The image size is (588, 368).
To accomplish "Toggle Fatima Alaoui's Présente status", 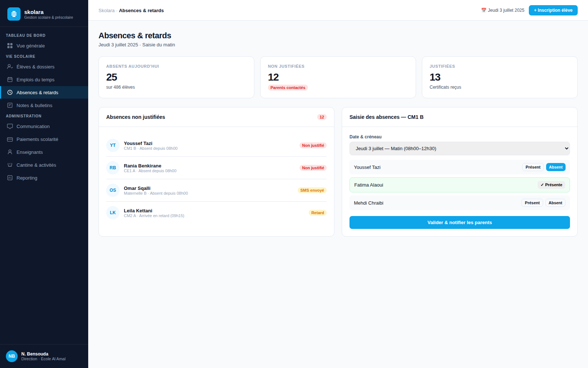I will point(551,185).
